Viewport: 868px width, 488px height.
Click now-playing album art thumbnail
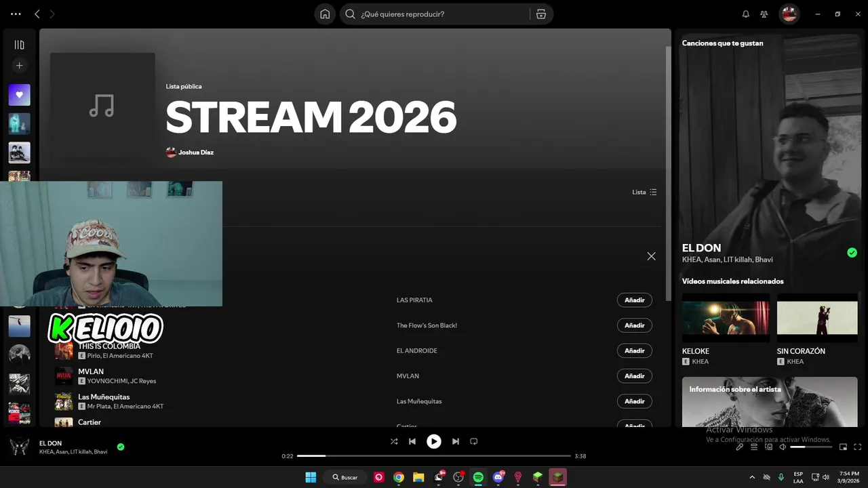tap(19, 447)
